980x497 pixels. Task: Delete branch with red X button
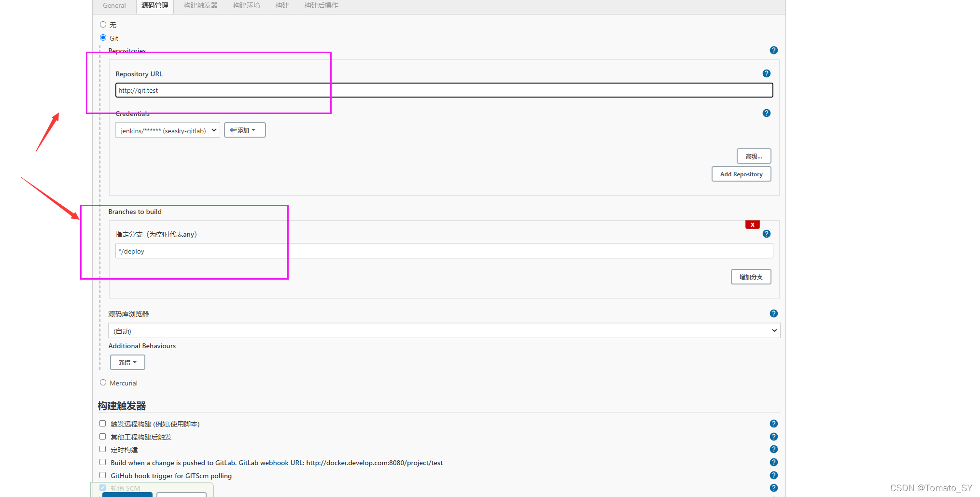click(752, 225)
